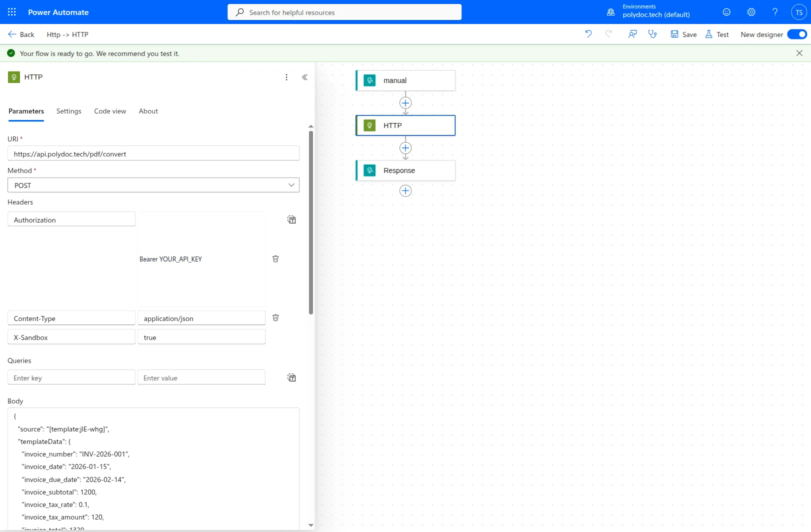Image resolution: width=811 pixels, height=532 pixels.
Task: Click the X-Sandbox header key field
Action: point(71,337)
